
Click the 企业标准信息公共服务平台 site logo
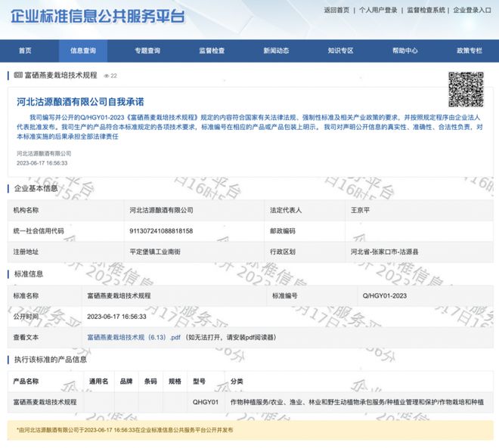pos(98,16)
